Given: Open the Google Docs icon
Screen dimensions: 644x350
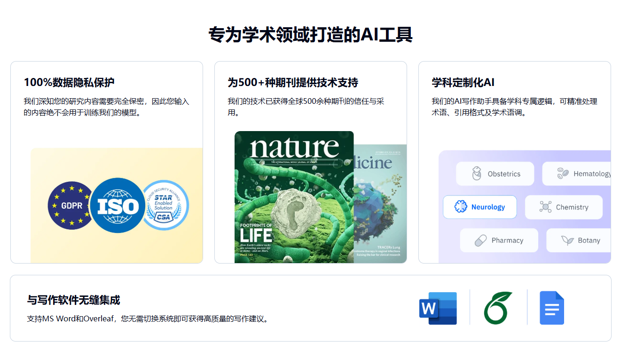Looking at the screenshot, I should coord(551,307).
